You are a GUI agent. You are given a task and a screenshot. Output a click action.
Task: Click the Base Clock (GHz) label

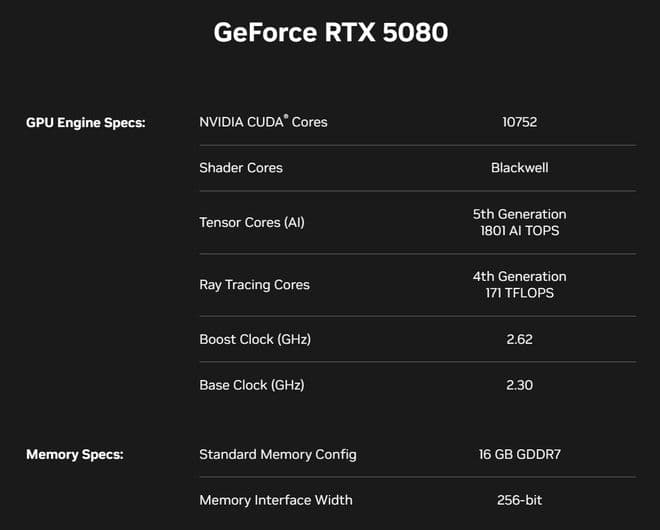[x=251, y=385]
